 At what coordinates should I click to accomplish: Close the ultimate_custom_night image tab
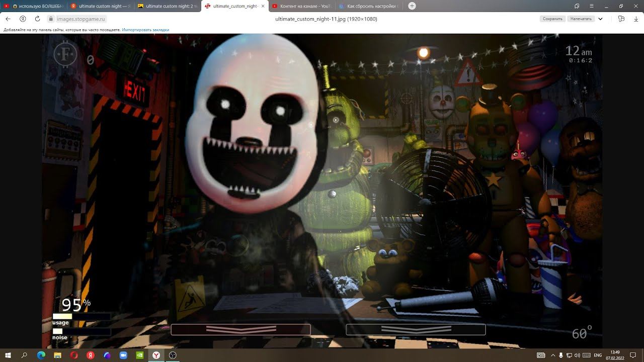[x=263, y=6]
